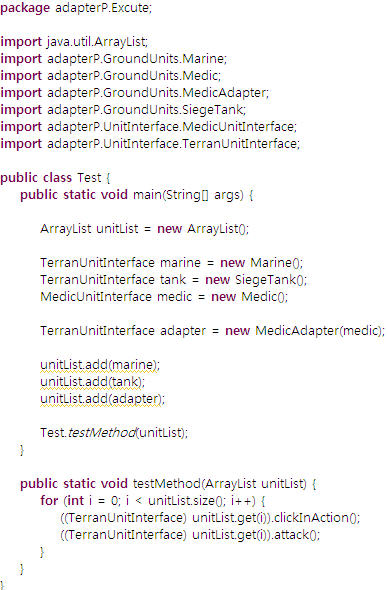Click the new Marine() constructor call
Screen dimensions: 388x590
pos(262,263)
